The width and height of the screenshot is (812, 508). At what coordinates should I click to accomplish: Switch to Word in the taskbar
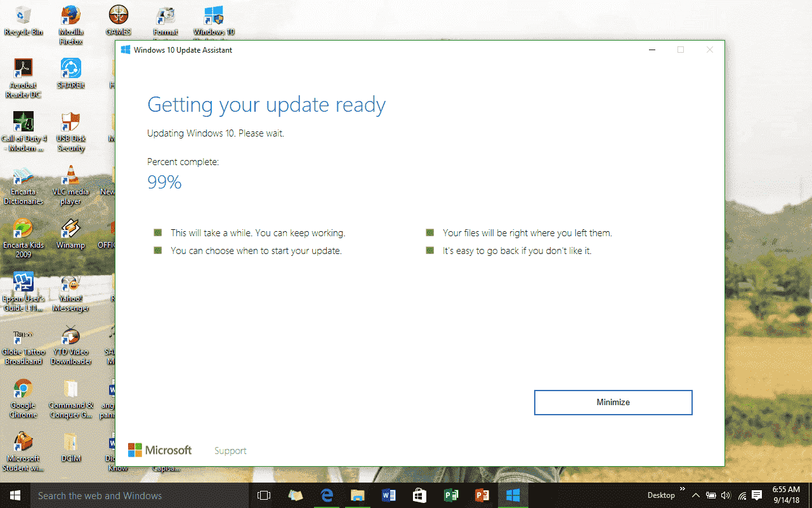point(389,495)
